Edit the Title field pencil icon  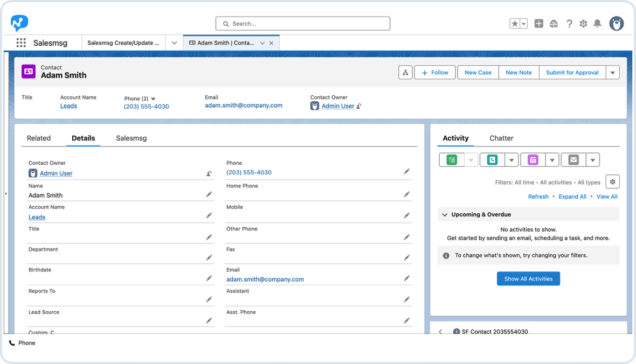click(209, 237)
